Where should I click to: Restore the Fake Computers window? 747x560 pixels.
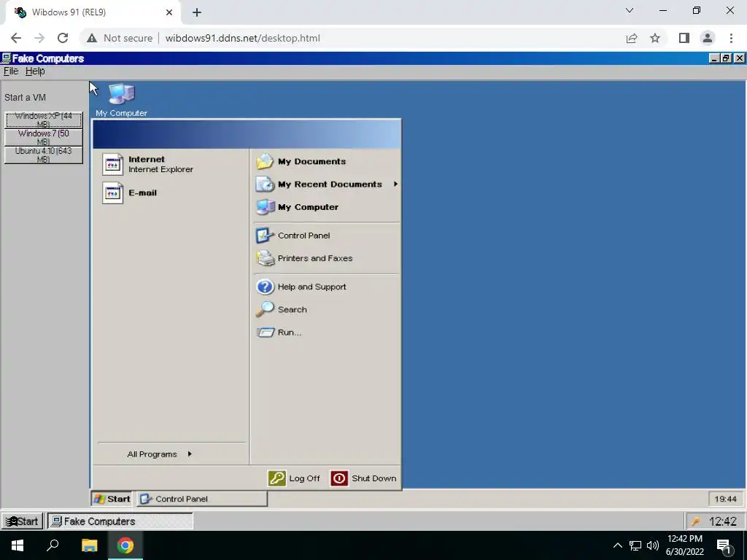point(726,58)
